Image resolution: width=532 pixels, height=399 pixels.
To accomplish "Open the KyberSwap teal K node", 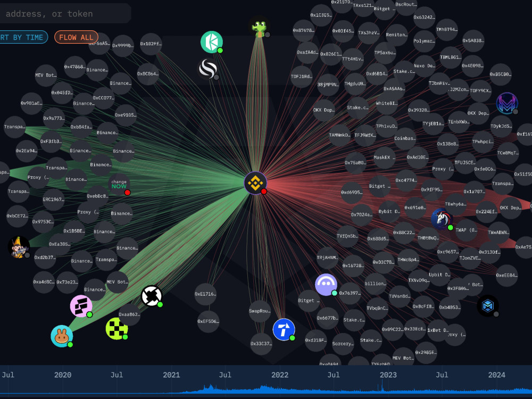I will pyautogui.click(x=211, y=42).
